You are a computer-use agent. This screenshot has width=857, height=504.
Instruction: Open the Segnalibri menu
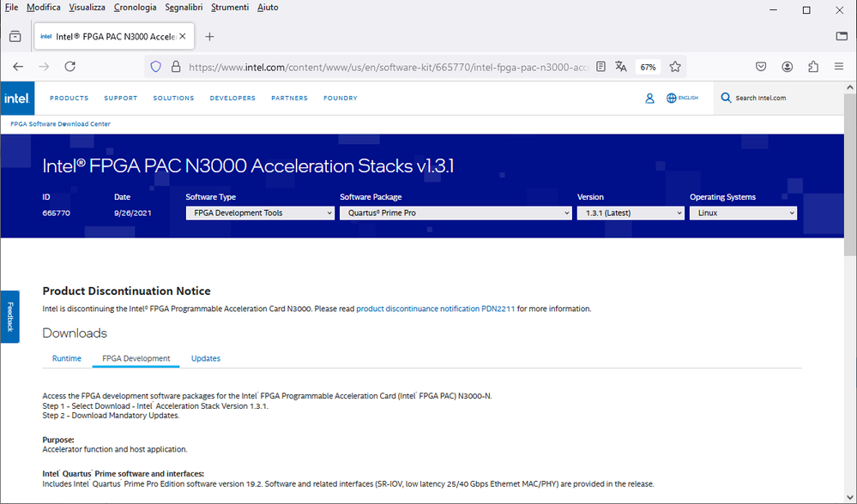(x=185, y=8)
